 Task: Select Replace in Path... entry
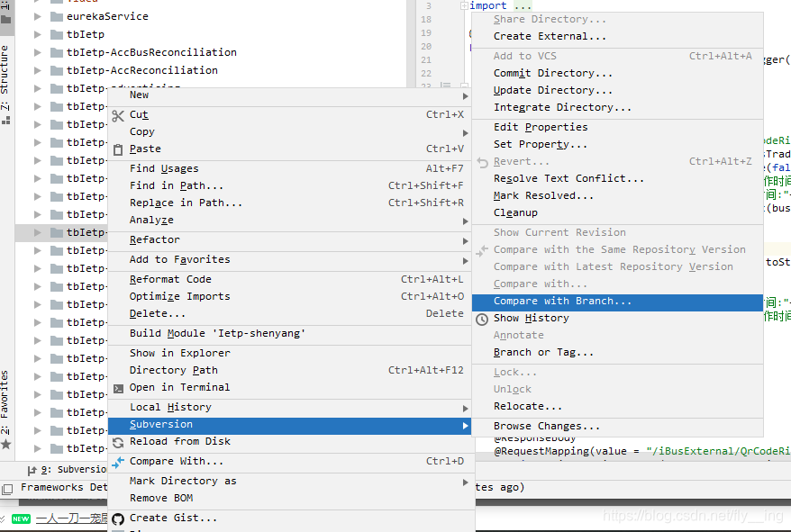click(289, 203)
